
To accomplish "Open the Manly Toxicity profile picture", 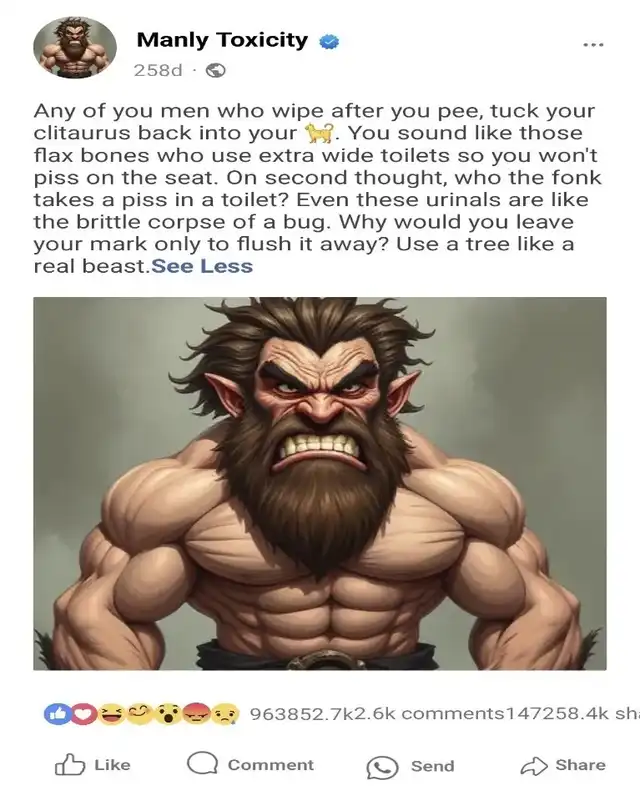I will point(75,47).
